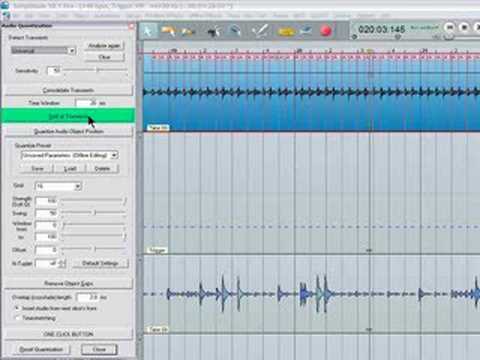Open the Detect Transients algorithm dropdown

[43, 51]
